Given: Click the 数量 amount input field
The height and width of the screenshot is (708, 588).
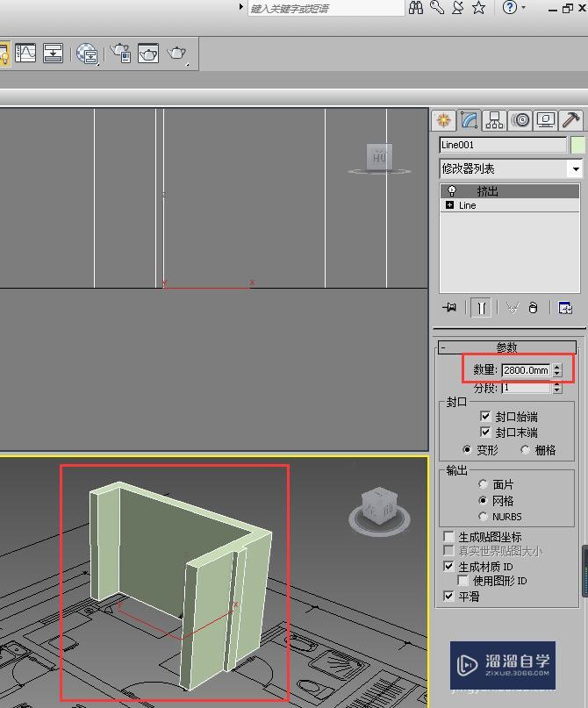Looking at the screenshot, I should 526,370.
